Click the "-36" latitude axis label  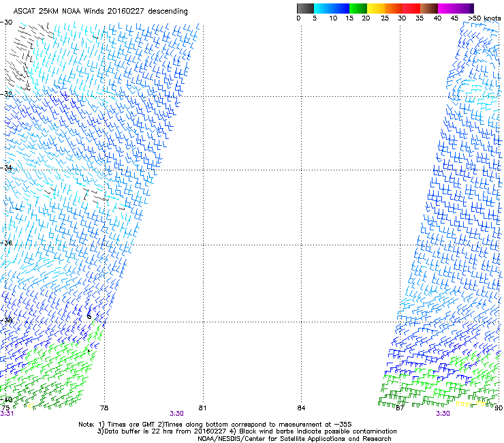pyautogui.click(x=6, y=243)
